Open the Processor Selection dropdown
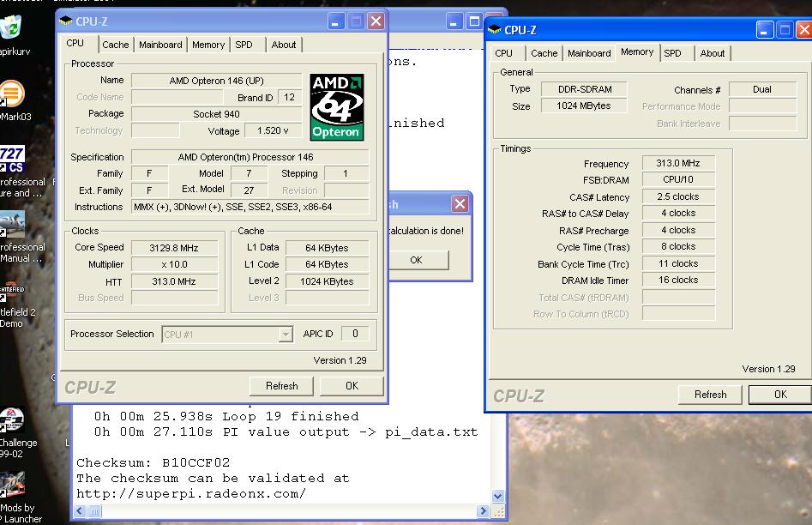 [286, 335]
